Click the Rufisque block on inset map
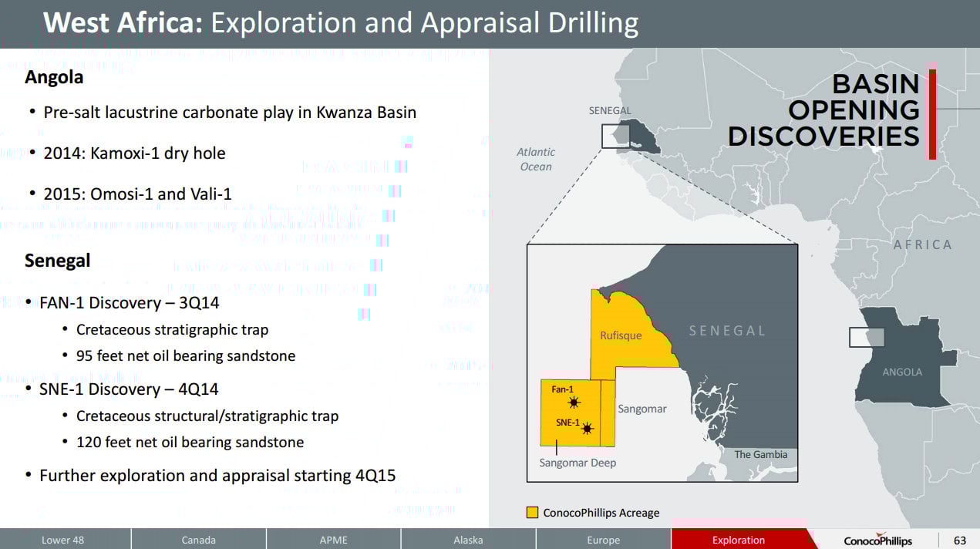 [x=621, y=335]
